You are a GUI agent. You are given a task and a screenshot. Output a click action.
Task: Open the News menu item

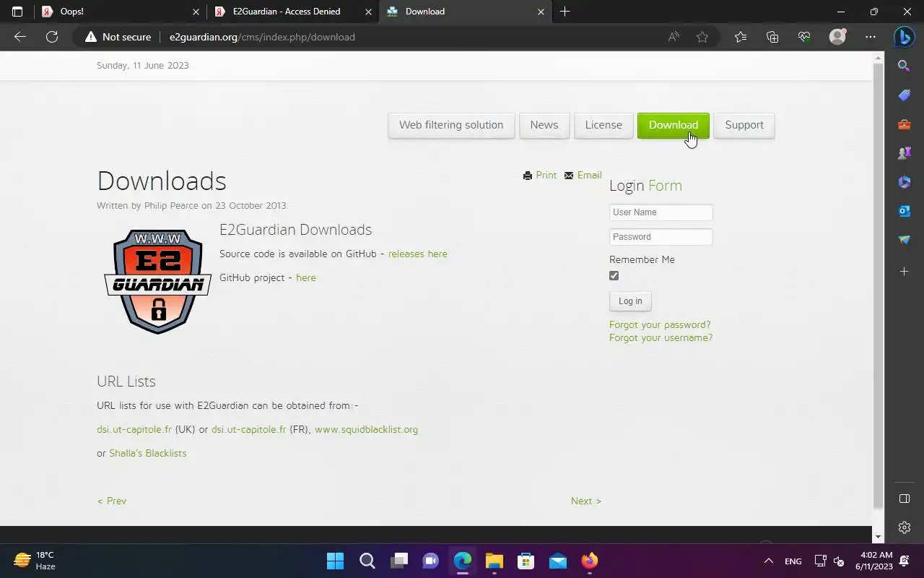544,125
